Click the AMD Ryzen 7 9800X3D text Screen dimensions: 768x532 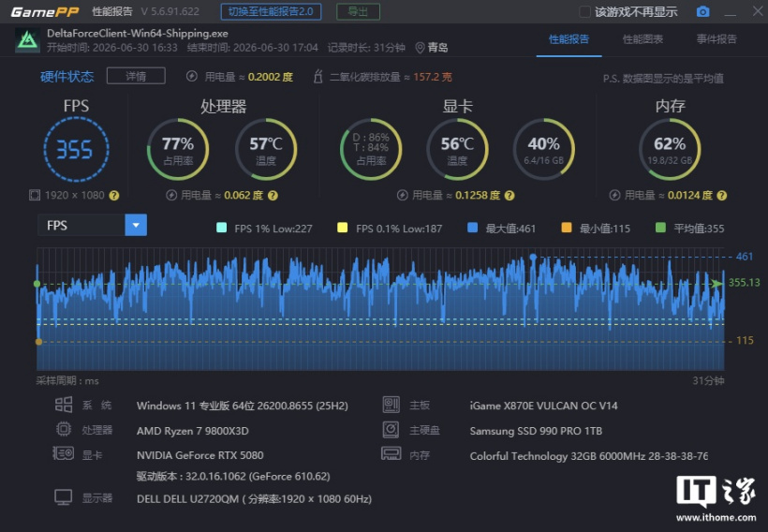[x=193, y=431]
